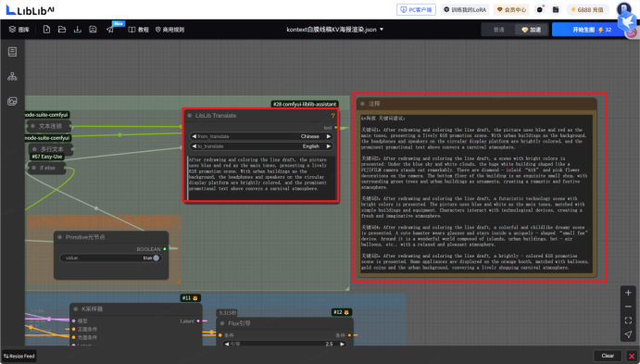
Task: Click the download workflow icon
Action: [78, 30]
